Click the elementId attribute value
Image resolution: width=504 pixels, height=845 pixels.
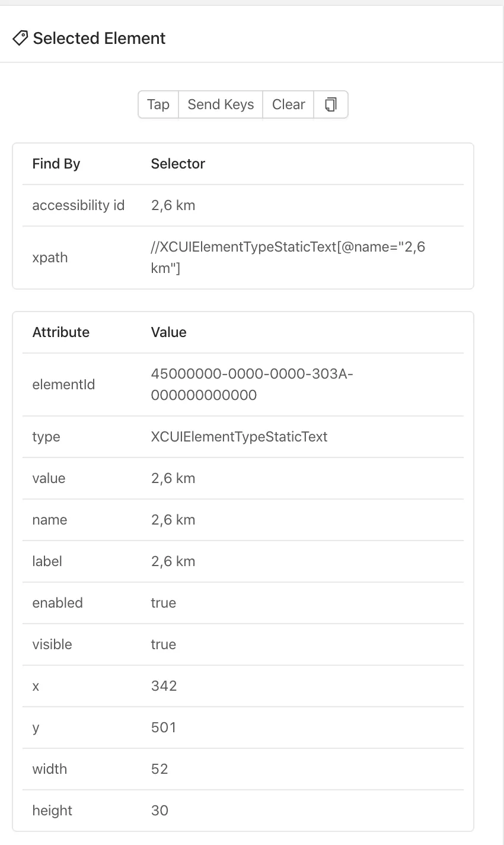251,385
